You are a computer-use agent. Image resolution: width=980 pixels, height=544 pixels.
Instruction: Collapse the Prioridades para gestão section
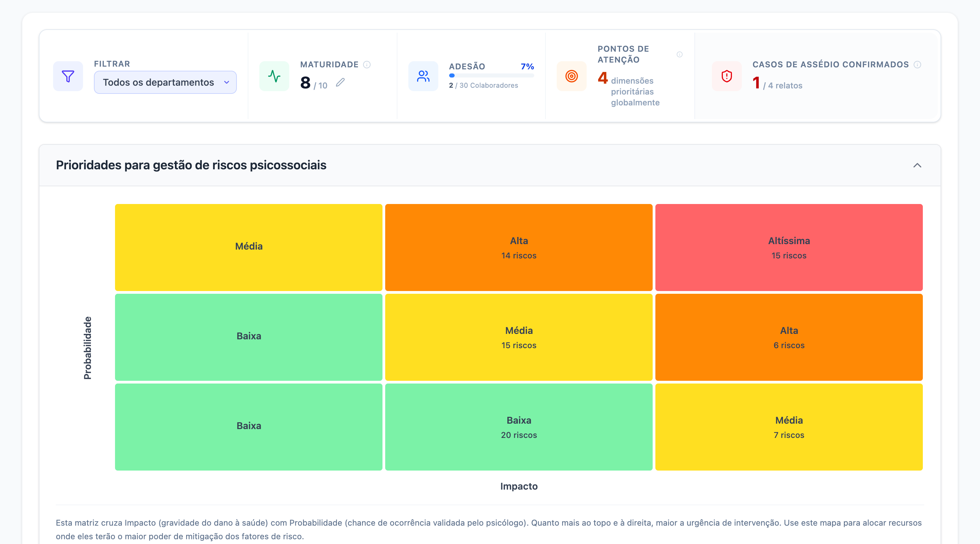point(917,165)
